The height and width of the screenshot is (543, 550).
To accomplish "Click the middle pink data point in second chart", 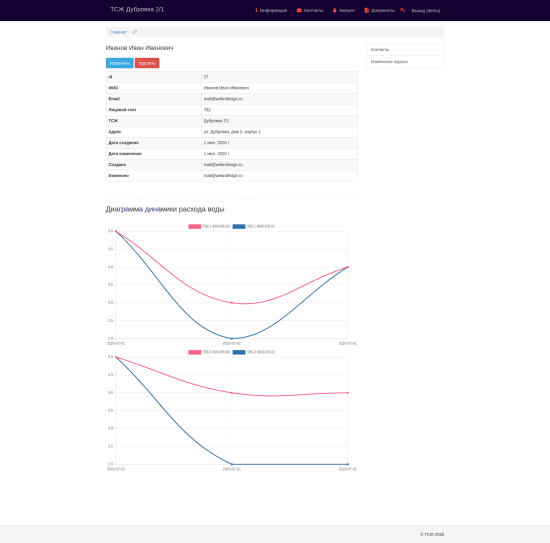I will (x=232, y=393).
